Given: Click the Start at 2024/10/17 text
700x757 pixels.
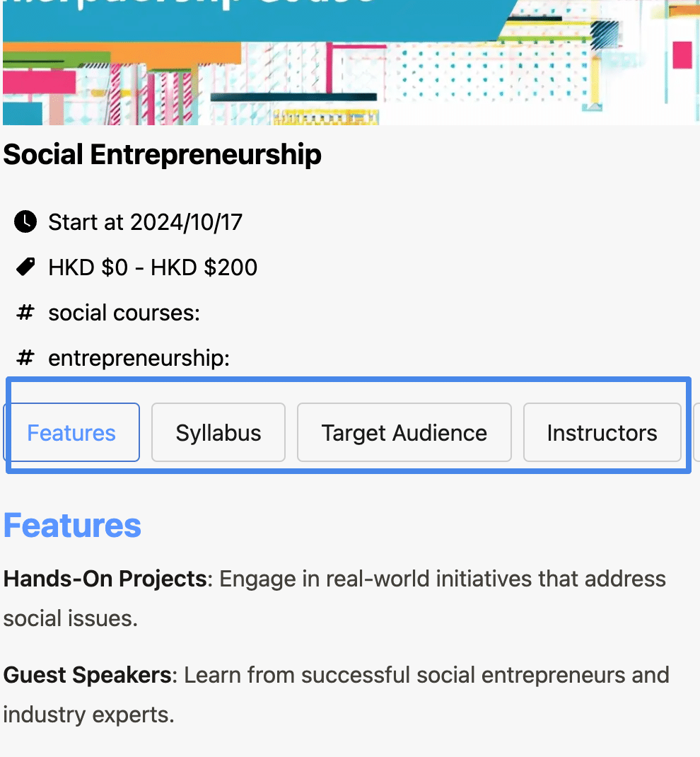Looking at the screenshot, I should (145, 223).
